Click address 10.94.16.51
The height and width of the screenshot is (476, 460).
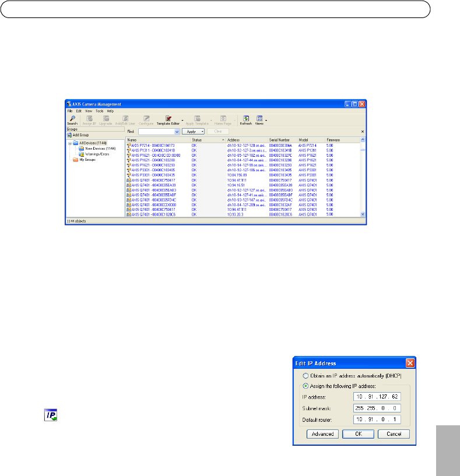tap(236, 185)
